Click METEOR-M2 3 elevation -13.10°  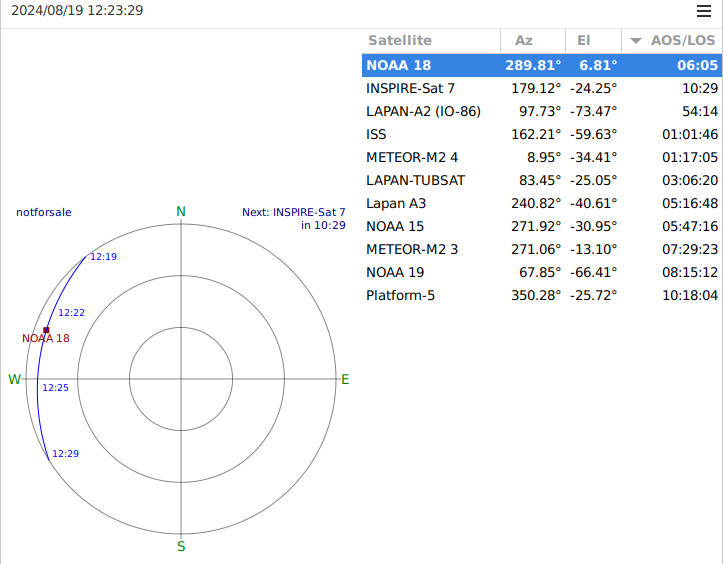click(x=593, y=249)
